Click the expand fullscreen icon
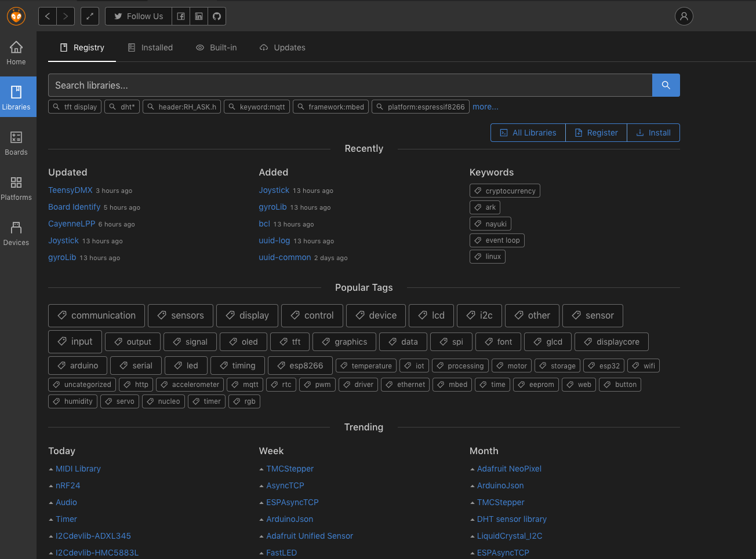Viewport: 756px width, 559px height. pos(90,16)
